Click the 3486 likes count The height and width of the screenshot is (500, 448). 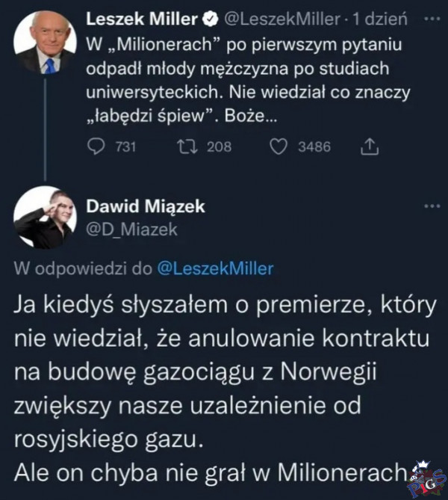pyautogui.click(x=314, y=146)
